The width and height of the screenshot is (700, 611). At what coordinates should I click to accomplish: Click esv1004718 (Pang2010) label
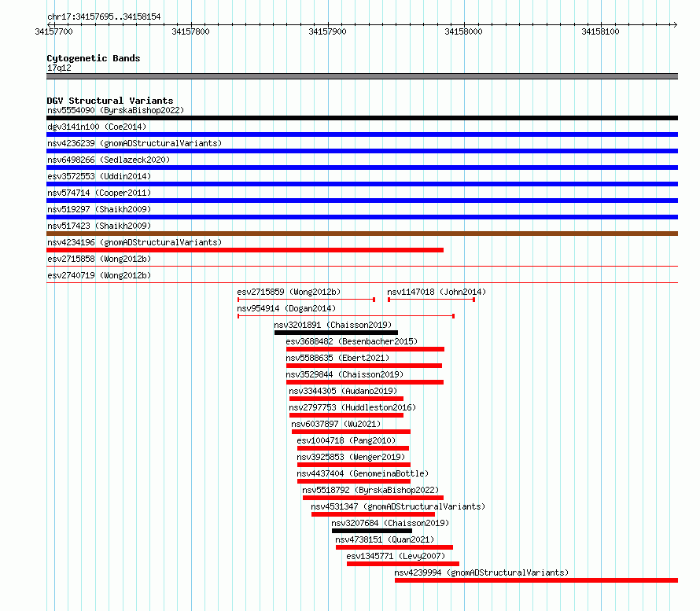[x=346, y=440]
